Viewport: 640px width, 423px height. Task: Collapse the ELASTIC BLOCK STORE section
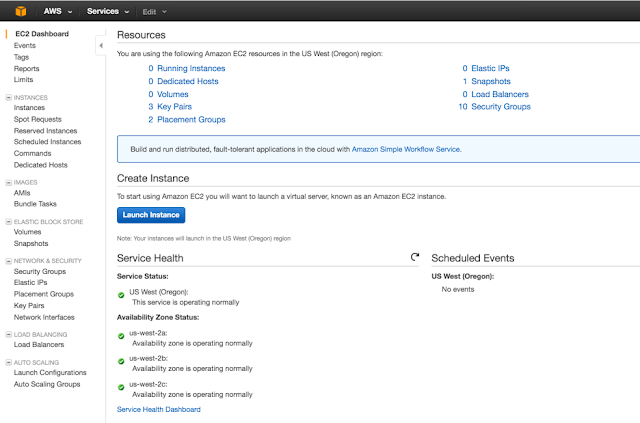point(9,221)
